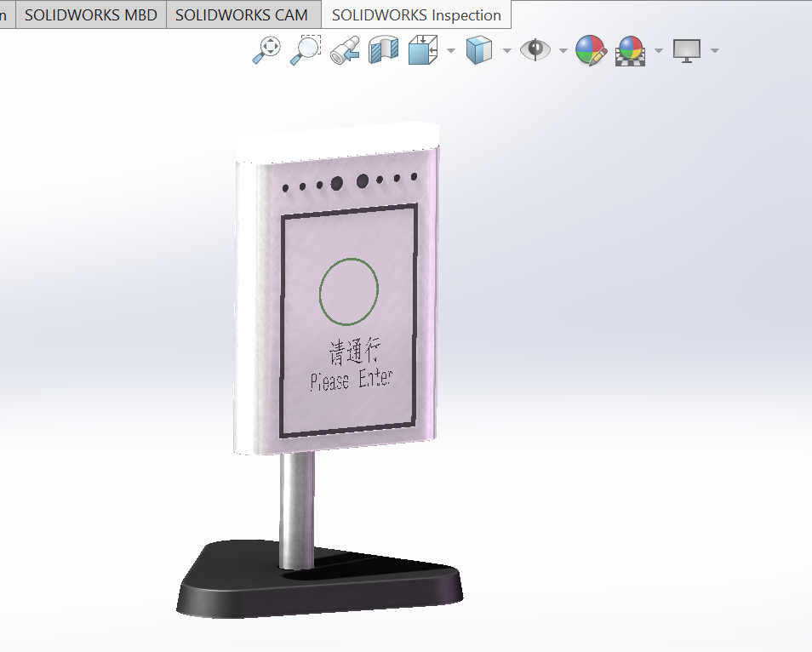The image size is (812, 652).
Task: Click the Previous View icon
Action: point(345,50)
